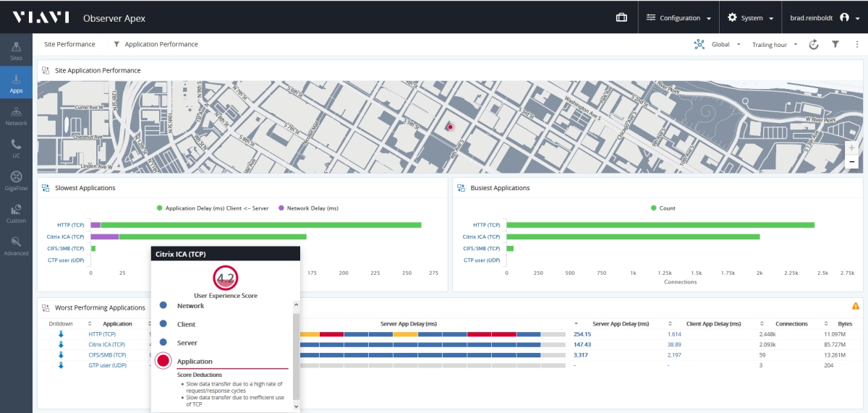The height and width of the screenshot is (413, 868).
Task: Select the Apps sidebar icon
Action: (x=16, y=83)
